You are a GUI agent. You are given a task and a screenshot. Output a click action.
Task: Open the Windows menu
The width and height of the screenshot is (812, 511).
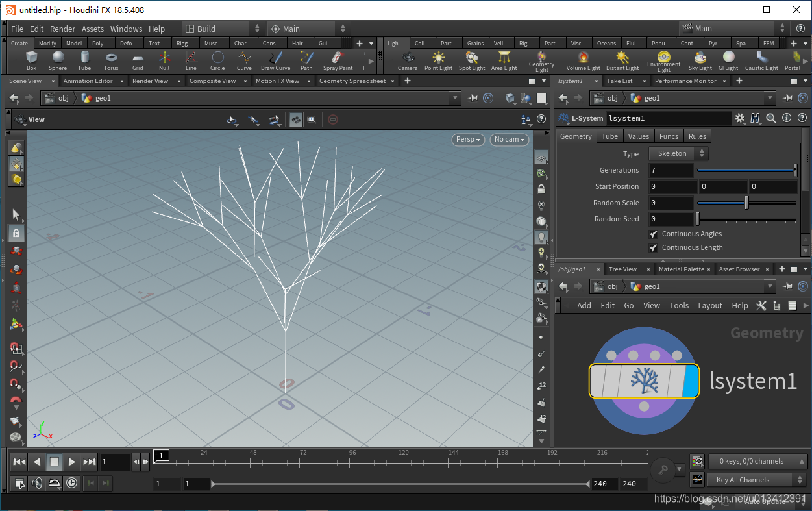pyautogui.click(x=126, y=29)
